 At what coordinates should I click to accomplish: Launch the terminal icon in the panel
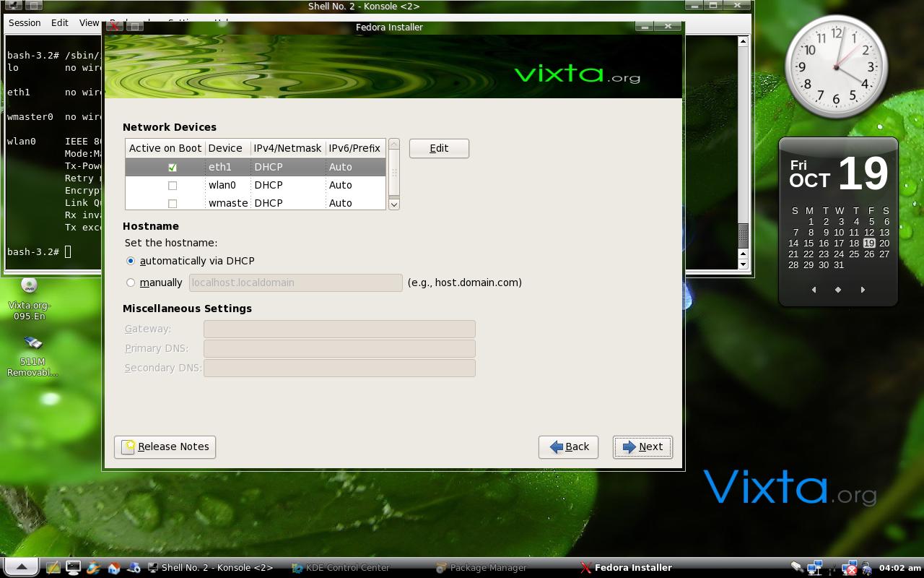[x=73, y=568]
